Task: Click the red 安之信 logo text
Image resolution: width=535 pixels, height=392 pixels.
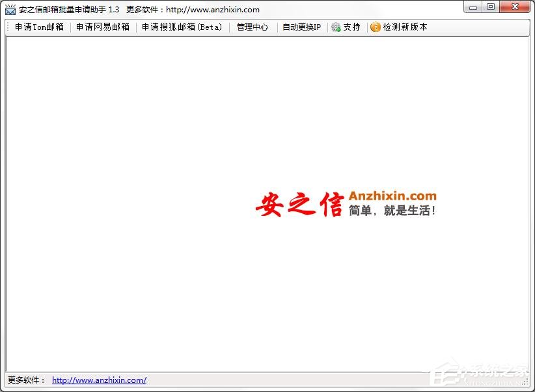Action: coord(299,205)
